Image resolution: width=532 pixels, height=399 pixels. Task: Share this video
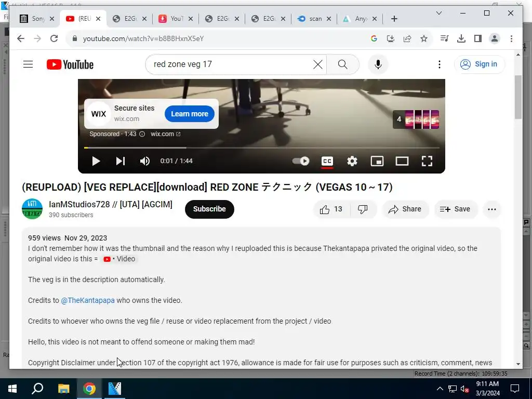(x=405, y=209)
